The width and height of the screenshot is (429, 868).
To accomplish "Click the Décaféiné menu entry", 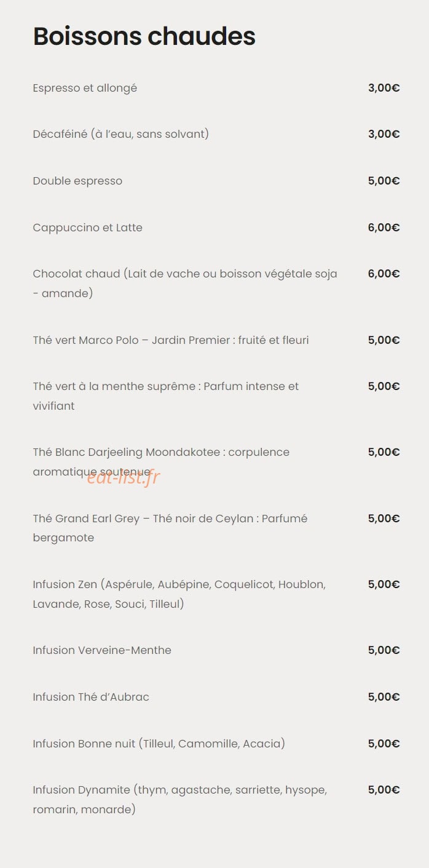I will coord(121,134).
